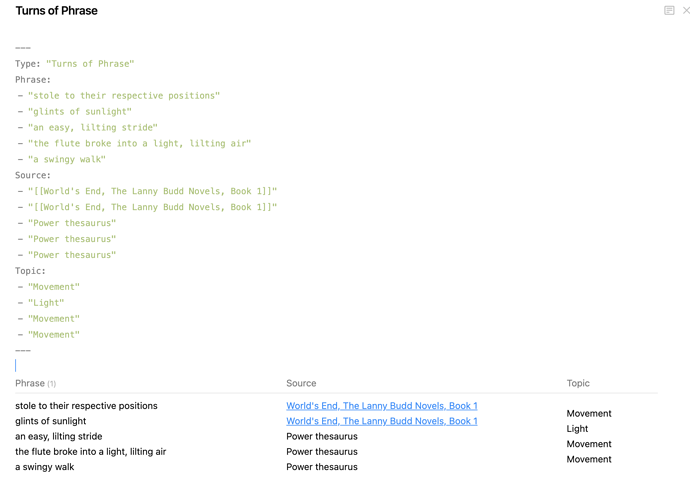The width and height of the screenshot is (690, 485).
Task: Click the first YAML "Power thesaurus" line
Action: coord(67,223)
